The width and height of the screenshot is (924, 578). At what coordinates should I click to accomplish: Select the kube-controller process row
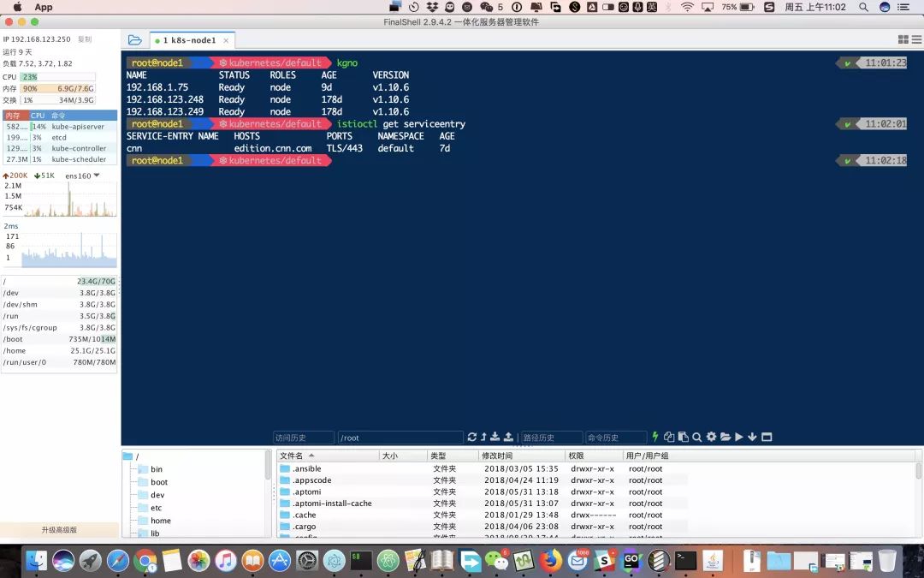[60, 149]
